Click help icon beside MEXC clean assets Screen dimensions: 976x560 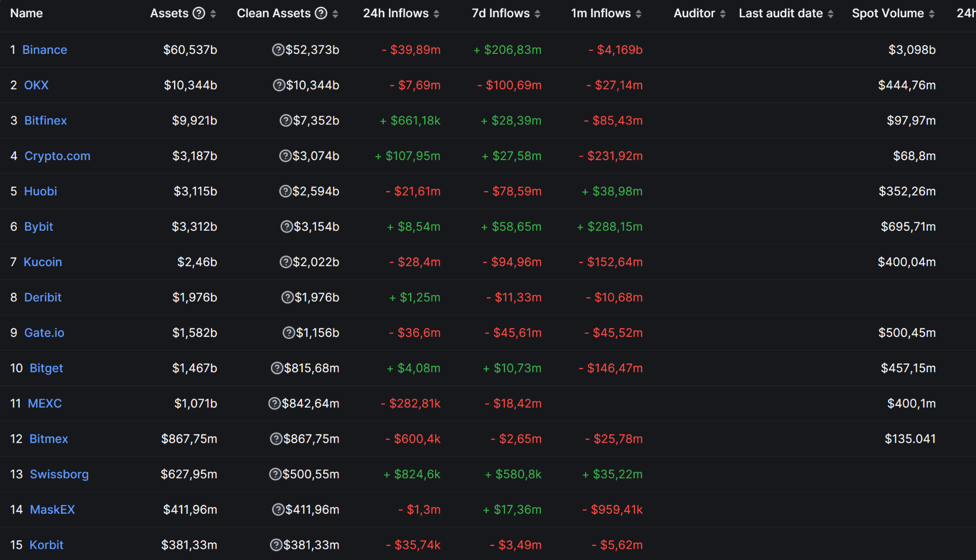[x=274, y=403]
